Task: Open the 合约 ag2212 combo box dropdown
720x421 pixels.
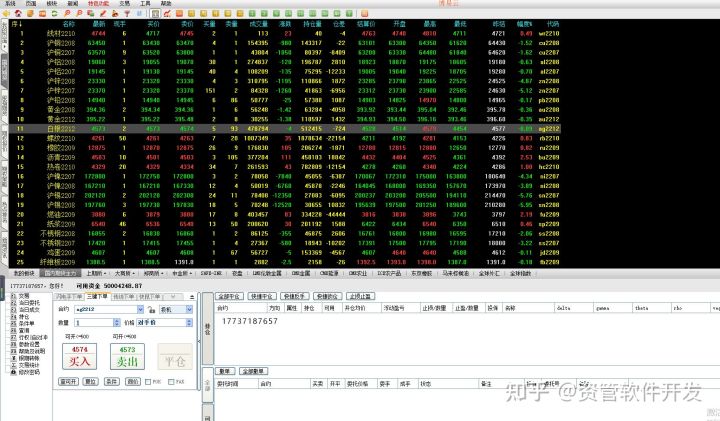Action: pyautogui.click(x=141, y=309)
